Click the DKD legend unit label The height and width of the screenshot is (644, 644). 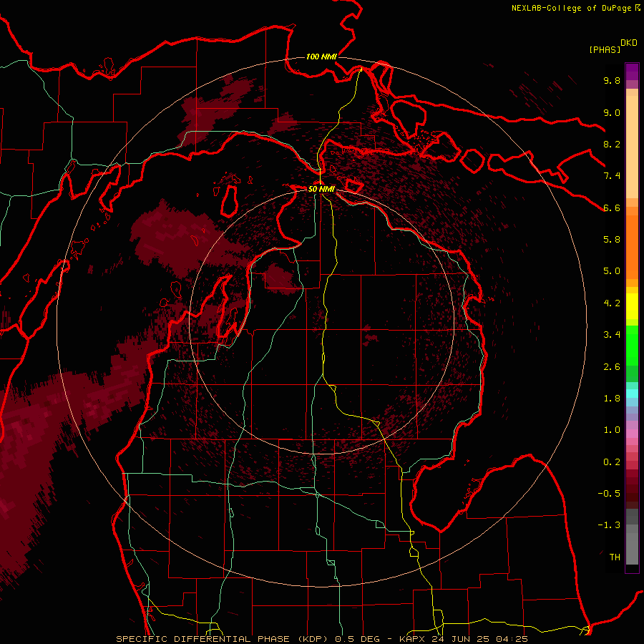point(629,43)
